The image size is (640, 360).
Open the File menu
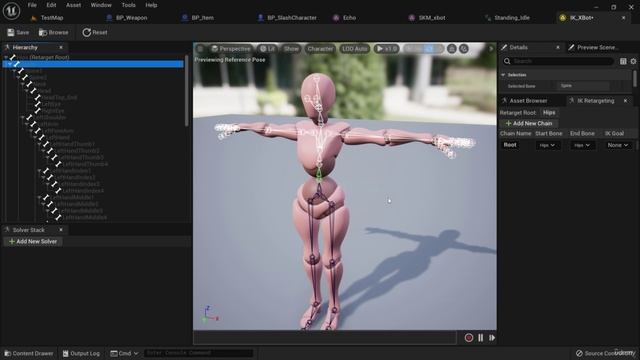pyautogui.click(x=32, y=5)
